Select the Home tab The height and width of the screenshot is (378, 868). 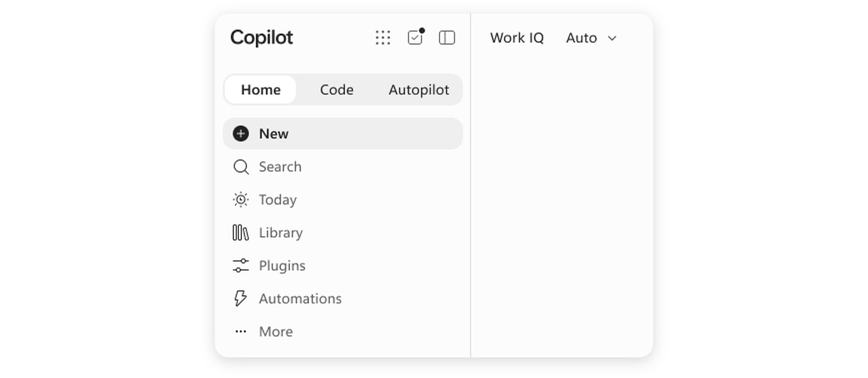[x=261, y=89]
